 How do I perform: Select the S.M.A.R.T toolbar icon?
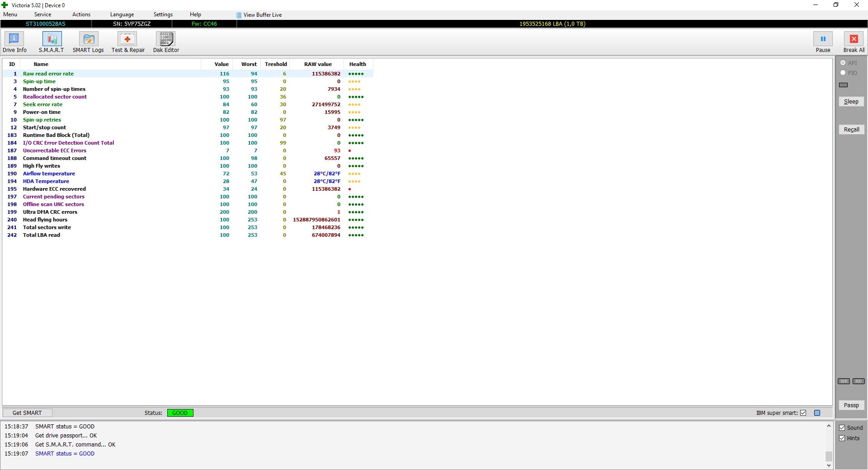click(52, 39)
